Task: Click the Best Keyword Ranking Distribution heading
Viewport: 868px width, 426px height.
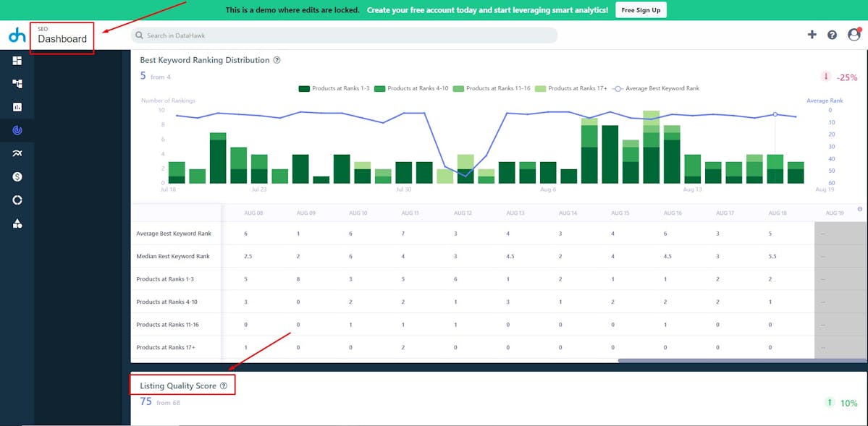Action: point(205,60)
